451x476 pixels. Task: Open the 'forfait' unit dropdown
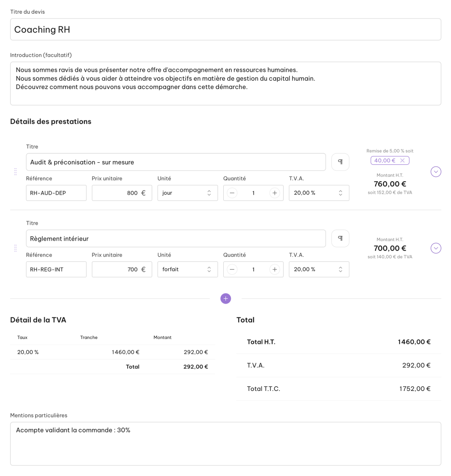188,270
